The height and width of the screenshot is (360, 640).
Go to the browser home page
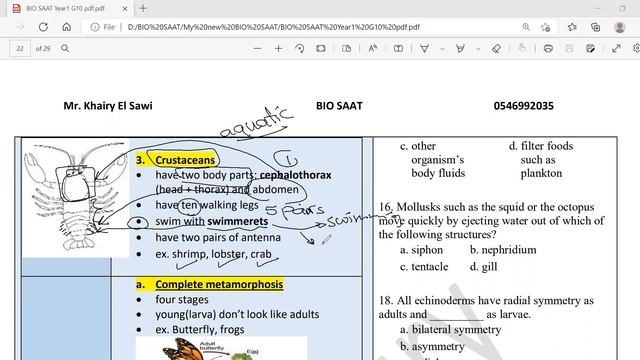click(x=67, y=27)
